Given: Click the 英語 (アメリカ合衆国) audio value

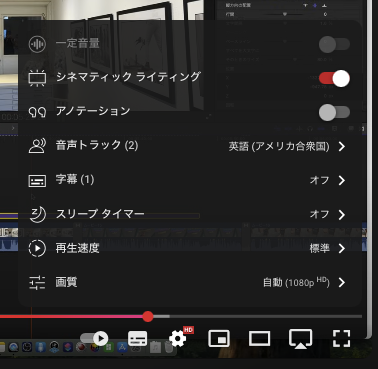Looking at the screenshot, I should pos(279,146).
